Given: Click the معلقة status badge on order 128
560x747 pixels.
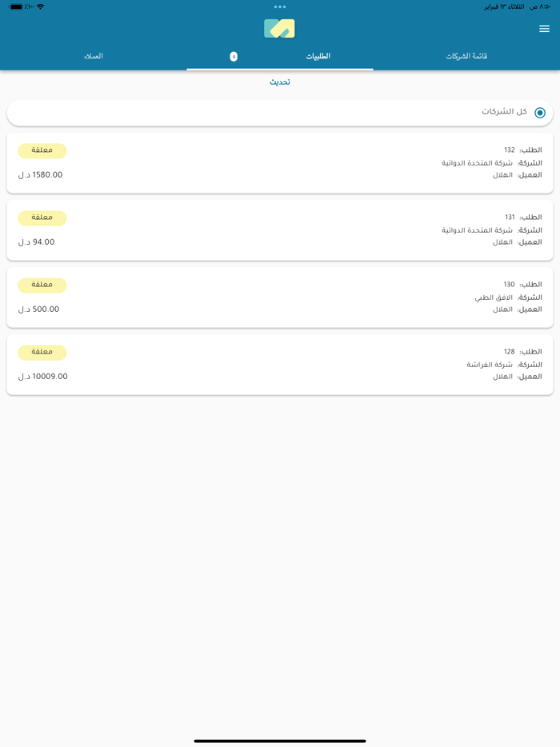Looking at the screenshot, I should tap(42, 353).
